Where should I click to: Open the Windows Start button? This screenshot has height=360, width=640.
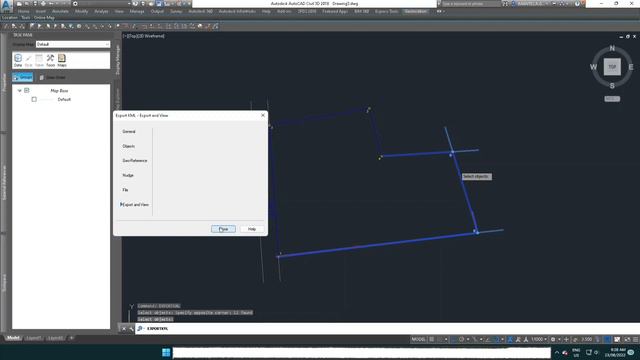[x=166, y=352]
